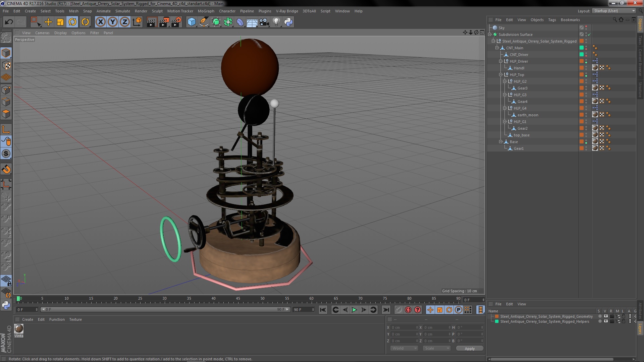Toggle visibility dots for the Sky object
This screenshot has width=644, height=362.
tap(586, 28)
